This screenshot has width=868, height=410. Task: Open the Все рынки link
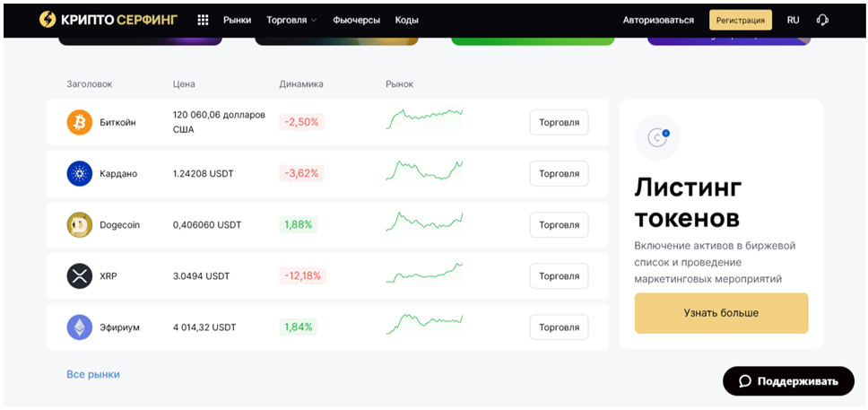93,374
